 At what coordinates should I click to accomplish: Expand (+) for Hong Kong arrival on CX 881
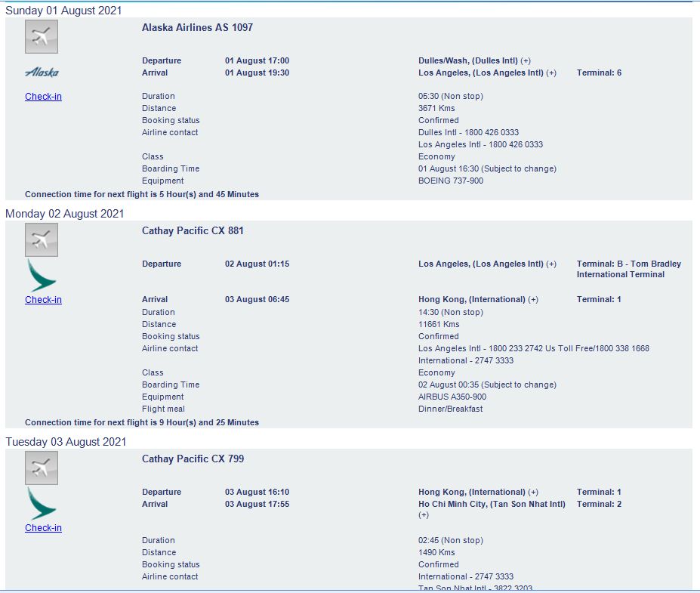(533, 300)
